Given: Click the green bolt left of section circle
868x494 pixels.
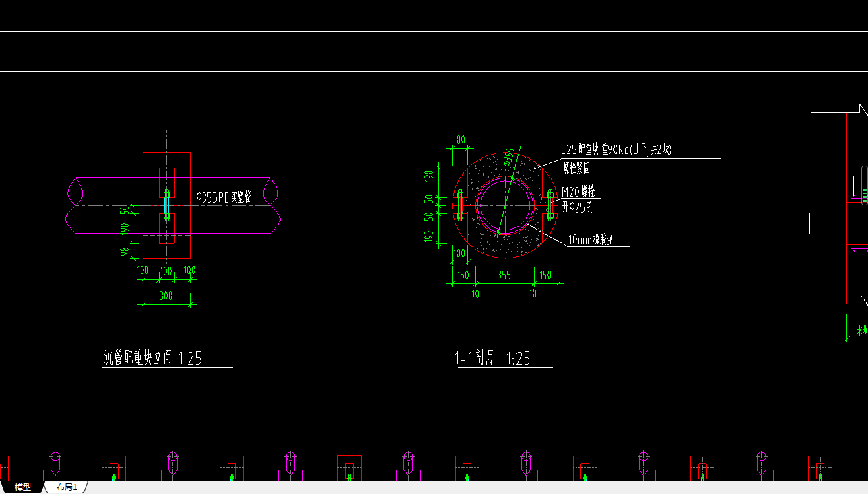Looking at the screenshot, I should click(x=460, y=205).
